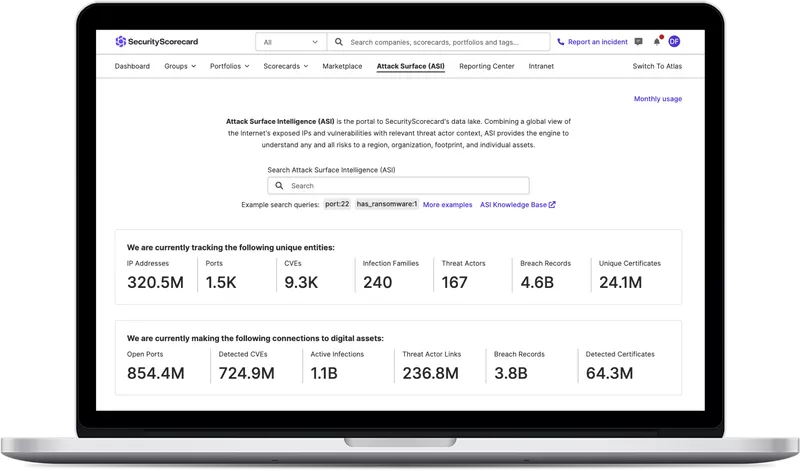The width and height of the screenshot is (800, 471).
Task: Click the Unique Certificates value 24.1M
Action: [x=620, y=282]
